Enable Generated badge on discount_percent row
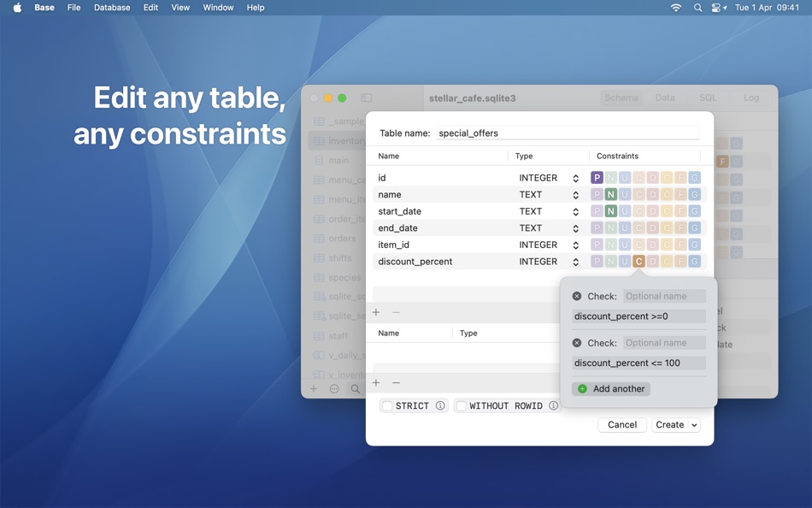The image size is (812, 508). tap(694, 261)
